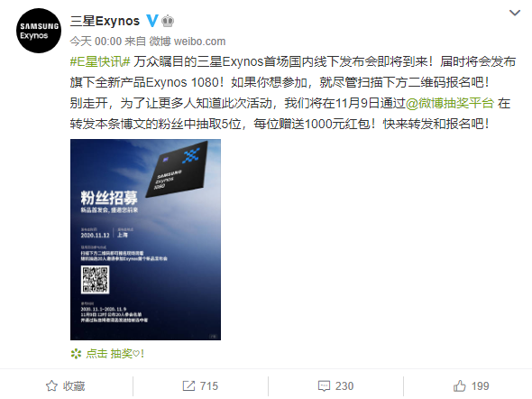The height and width of the screenshot is (399, 532).
Task: Enlarge the fan recruitment poster image
Action: pyautogui.click(x=145, y=239)
